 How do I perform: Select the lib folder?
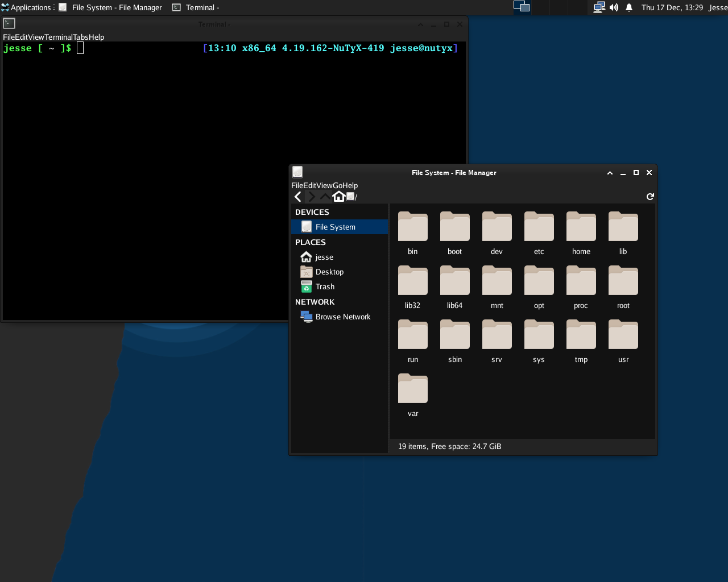point(623,234)
